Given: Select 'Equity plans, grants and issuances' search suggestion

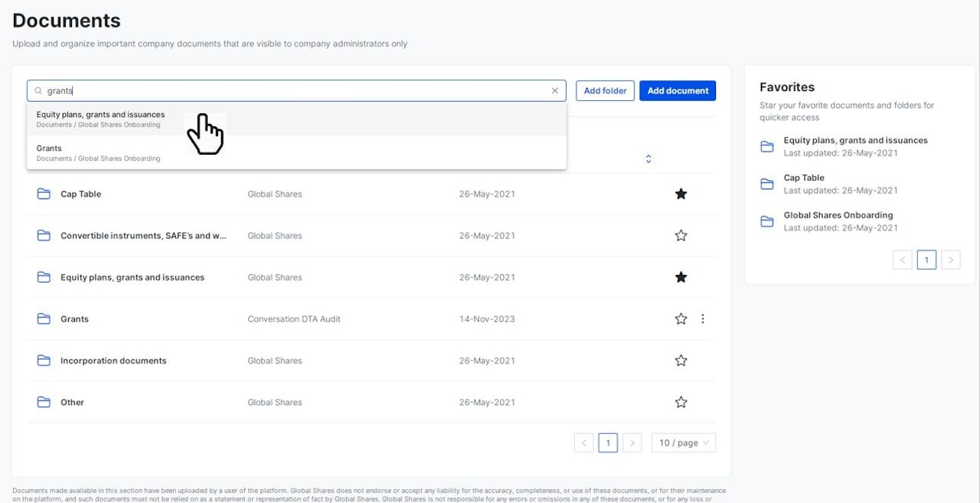Looking at the screenshot, I should click(100, 119).
